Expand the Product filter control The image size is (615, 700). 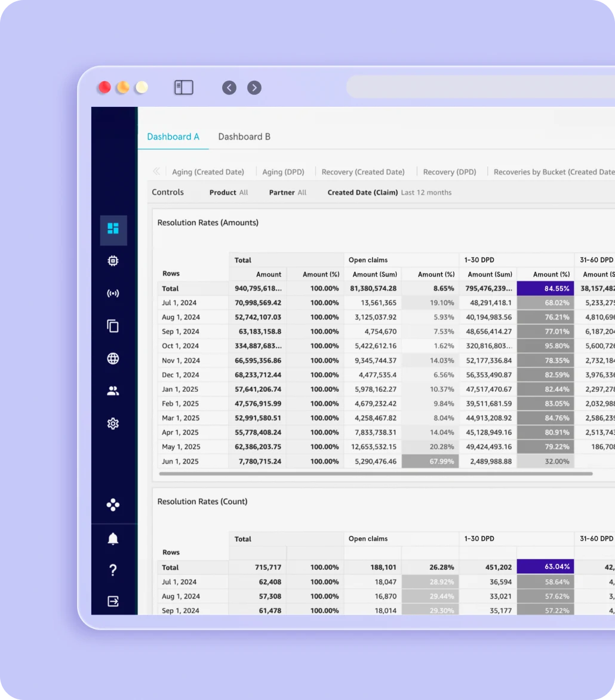(229, 193)
